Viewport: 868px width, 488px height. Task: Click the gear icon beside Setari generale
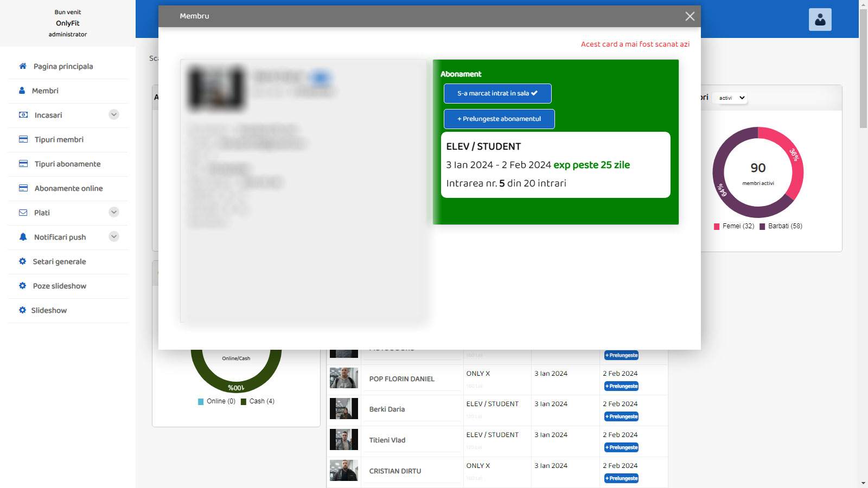[22, 261]
